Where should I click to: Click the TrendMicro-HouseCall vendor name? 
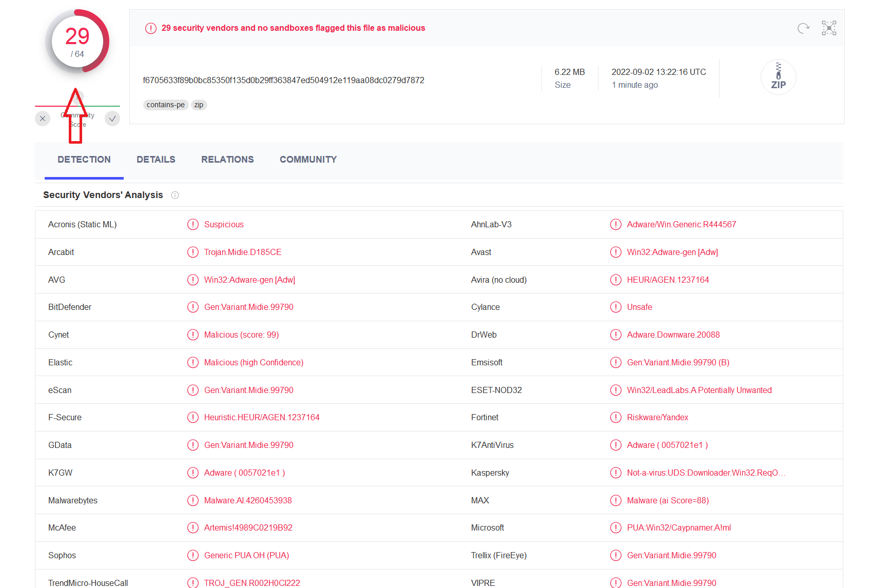88,583
